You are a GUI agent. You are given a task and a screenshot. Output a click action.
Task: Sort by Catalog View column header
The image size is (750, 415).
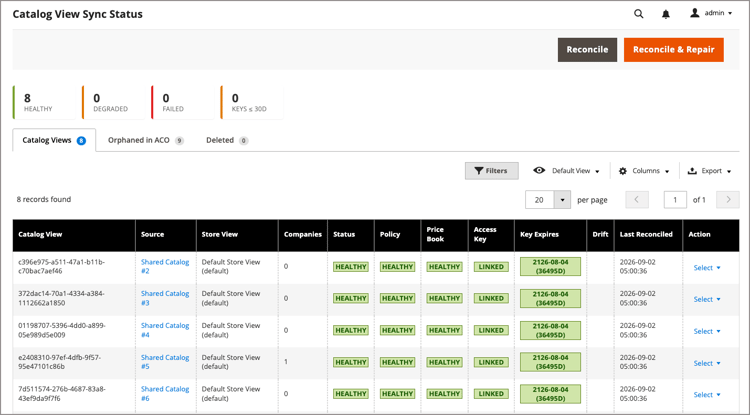pos(74,235)
